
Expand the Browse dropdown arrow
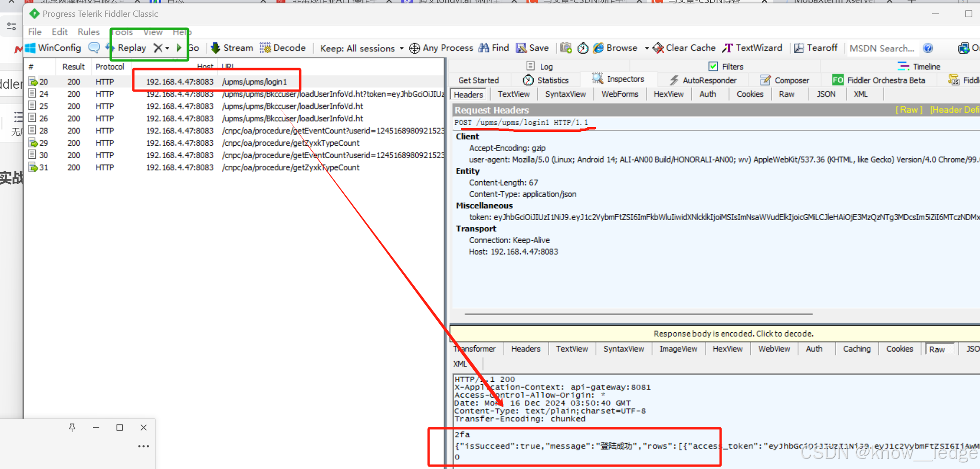point(647,48)
